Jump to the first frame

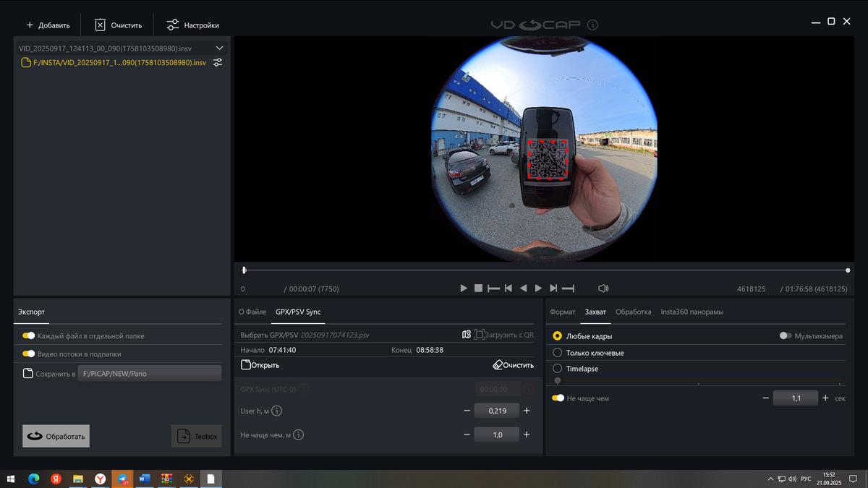click(x=509, y=288)
